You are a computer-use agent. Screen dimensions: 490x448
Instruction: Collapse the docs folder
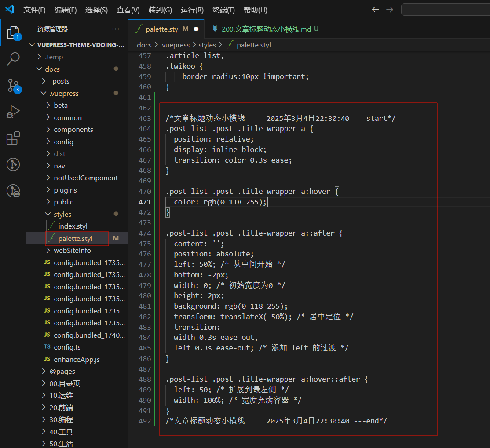(x=77, y=69)
